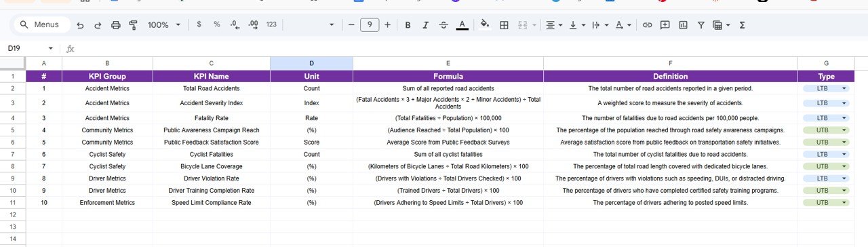The height and width of the screenshot is (247, 868).
Task: Decrease decimal places icon
Action: [x=235, y=24]
